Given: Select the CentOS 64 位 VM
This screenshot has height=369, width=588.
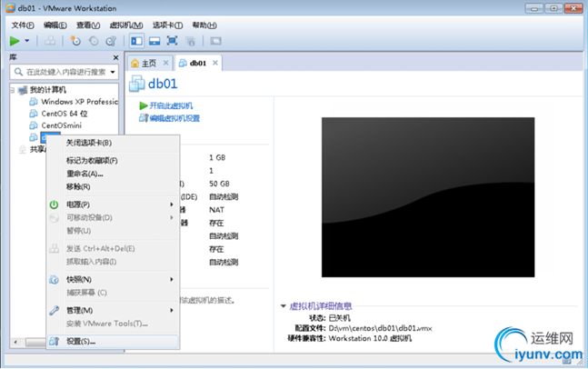Looking at the screenshot, I should click(65, 114).
